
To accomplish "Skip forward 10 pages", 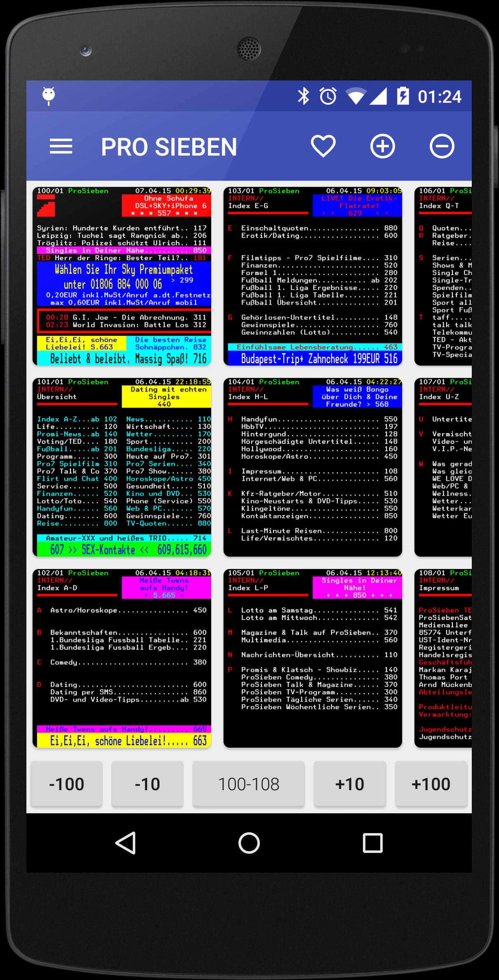I will (x=350, y=784).
